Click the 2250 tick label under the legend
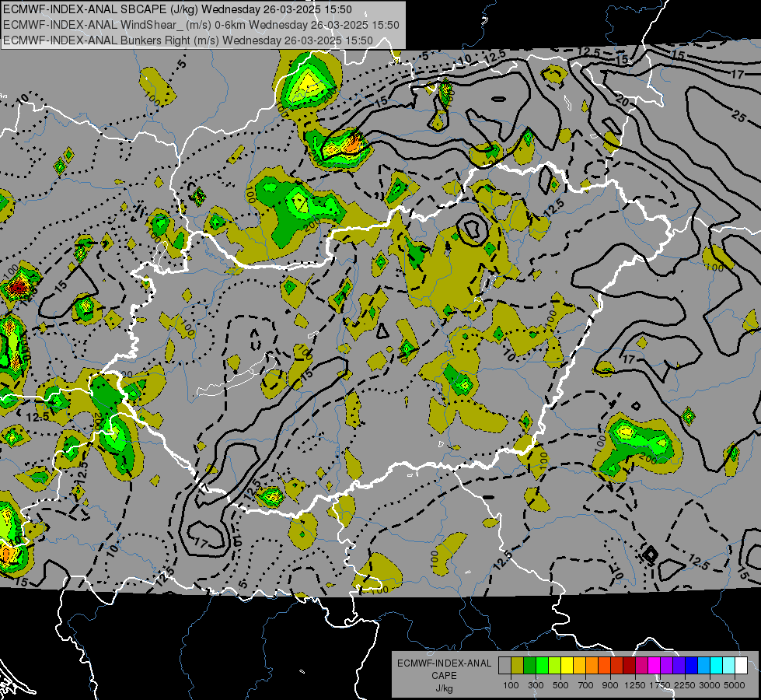Screen dimensions: 761x700 coord(685,685)
